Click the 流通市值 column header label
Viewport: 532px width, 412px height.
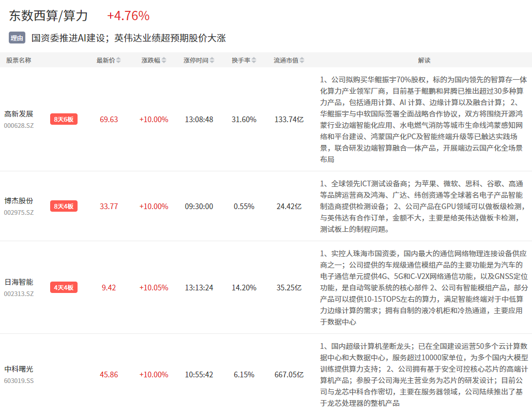286,61
